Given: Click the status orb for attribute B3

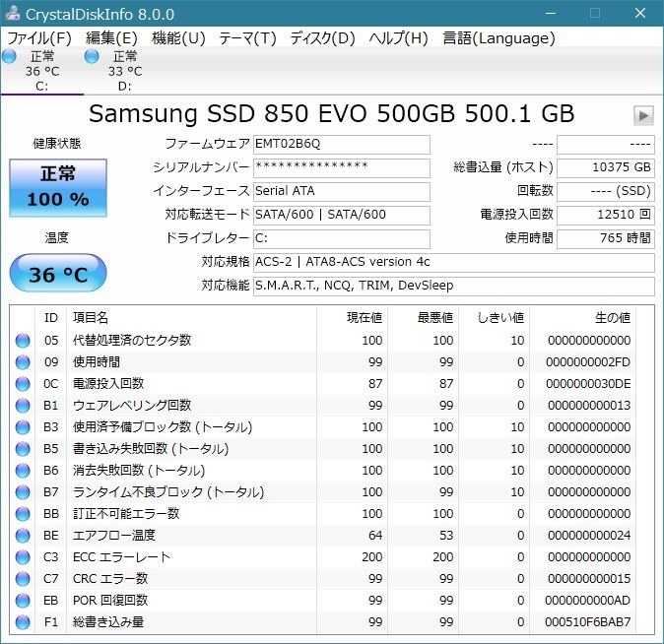Looking at the screenshot, I should pos(23,426).
